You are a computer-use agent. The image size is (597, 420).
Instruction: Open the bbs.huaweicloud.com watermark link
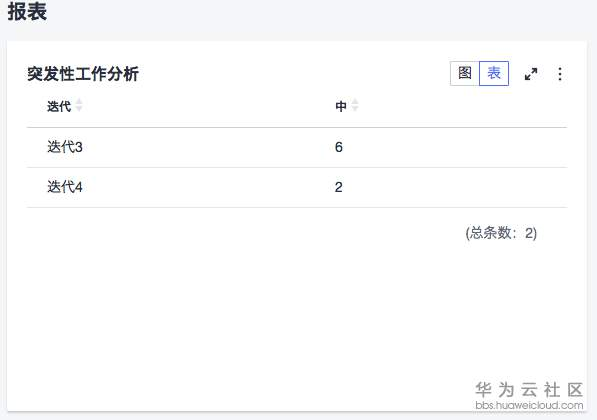[x=529, y=405]
